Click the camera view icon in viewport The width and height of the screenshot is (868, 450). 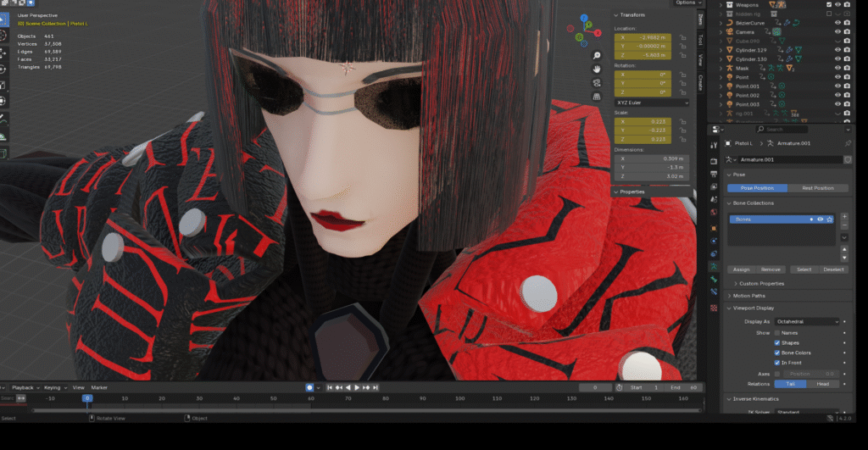[597, 82]
